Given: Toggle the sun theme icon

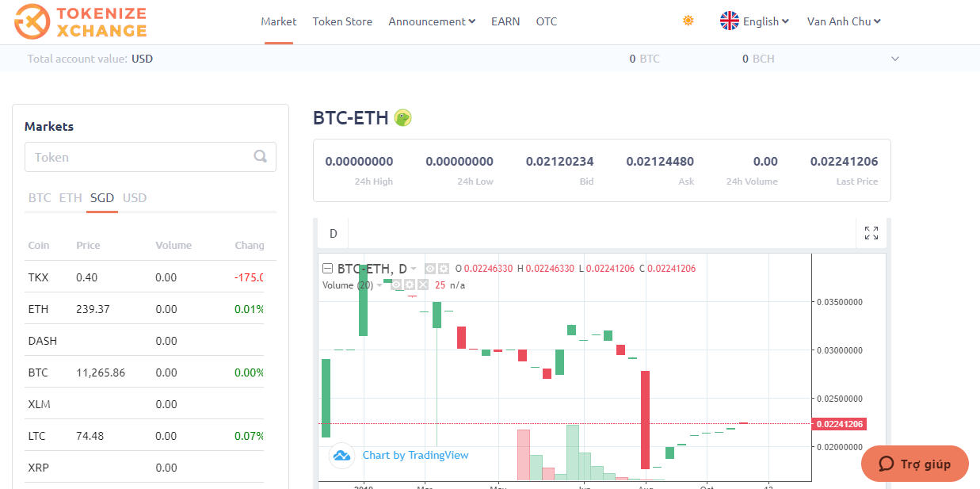Looking at the screenshot, I should click(688, 21).
